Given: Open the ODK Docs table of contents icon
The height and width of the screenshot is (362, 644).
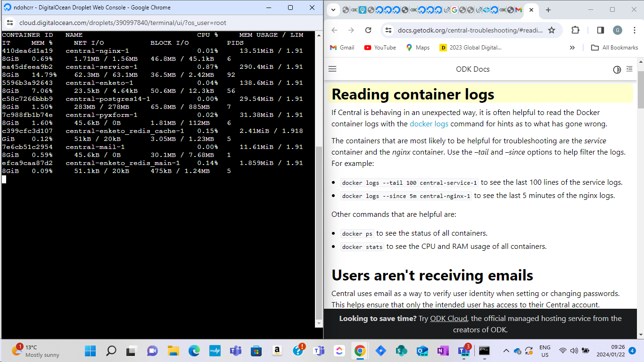Looking at the screenshot, I should [629, 69].
